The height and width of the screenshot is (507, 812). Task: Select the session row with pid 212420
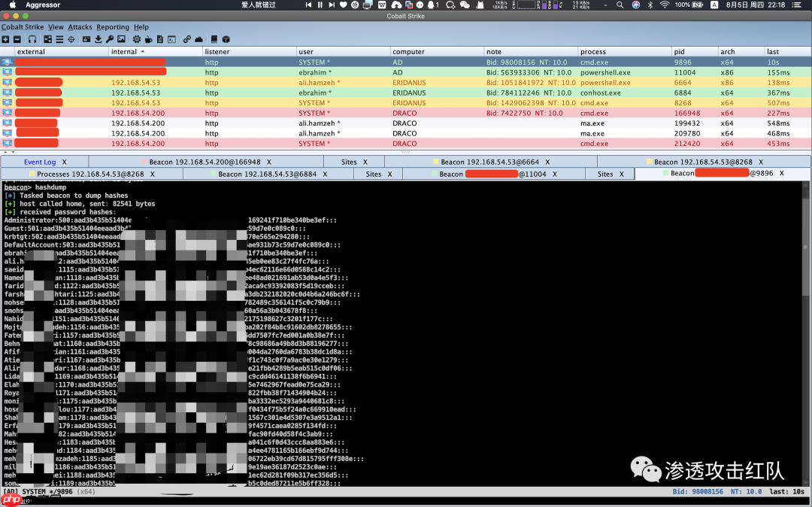[406, 144]
